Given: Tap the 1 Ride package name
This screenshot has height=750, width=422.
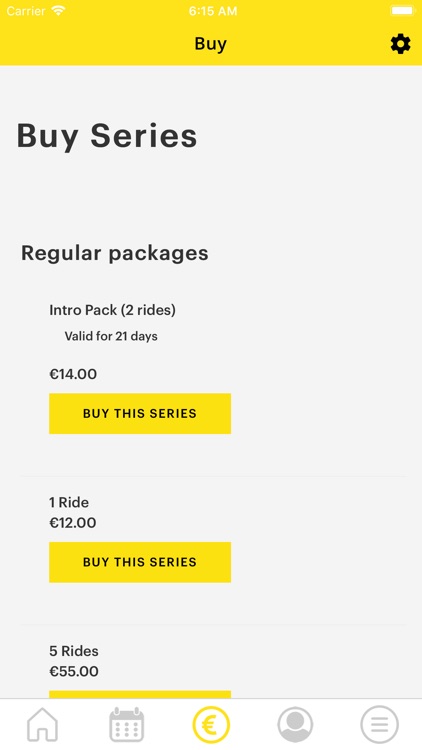Looking at the screenshot, I should click(69, 502).
